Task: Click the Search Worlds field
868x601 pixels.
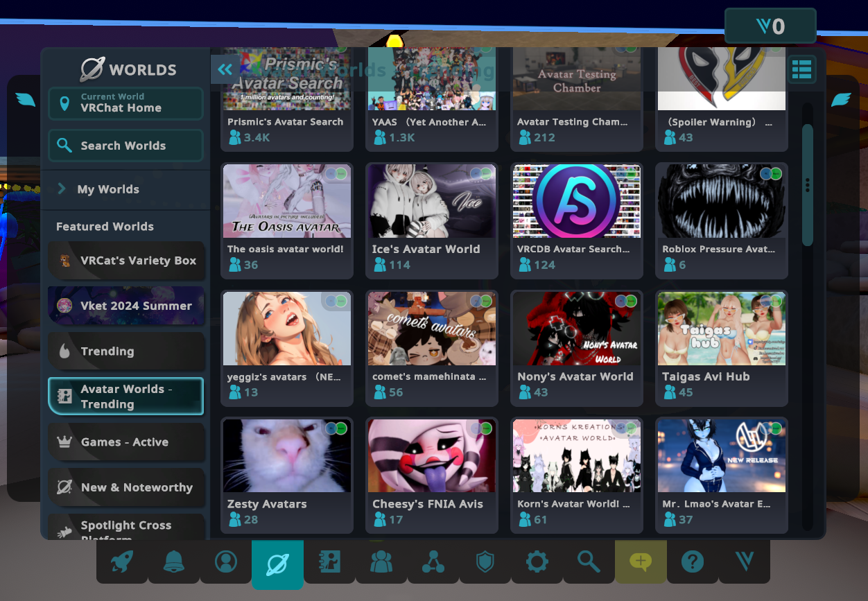Action: pos(125,146)
